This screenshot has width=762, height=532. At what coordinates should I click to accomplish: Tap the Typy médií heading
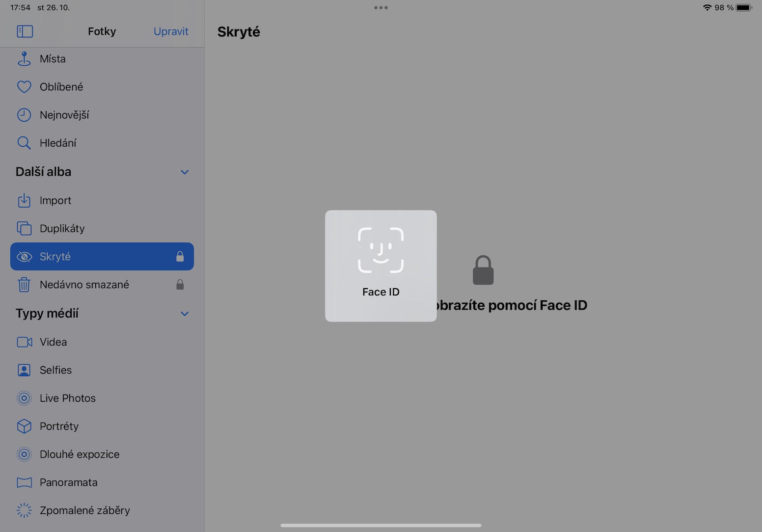[x=47, y=314]
